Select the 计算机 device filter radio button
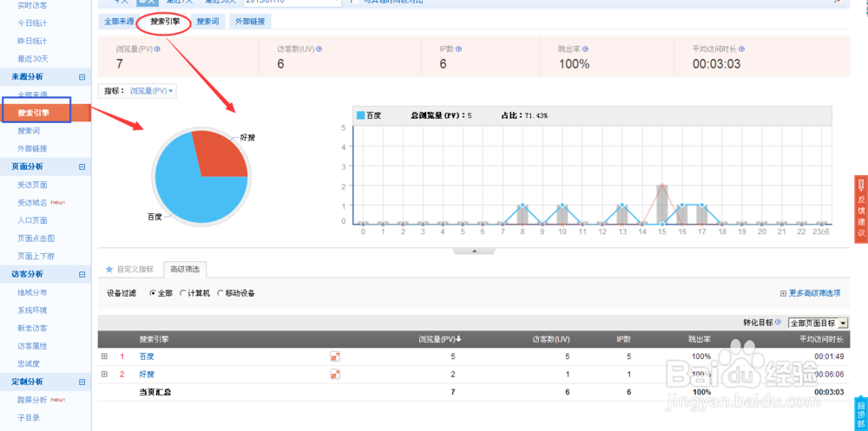 click(182, 293)
